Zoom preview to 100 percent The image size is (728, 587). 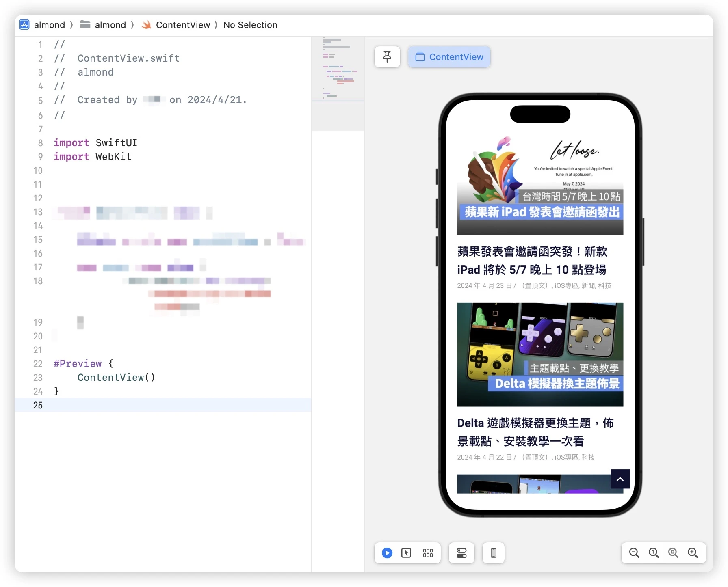coord(654,553)
